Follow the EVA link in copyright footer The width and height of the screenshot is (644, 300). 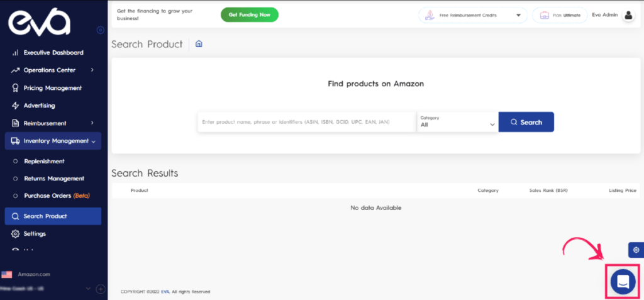pos(165,292)
